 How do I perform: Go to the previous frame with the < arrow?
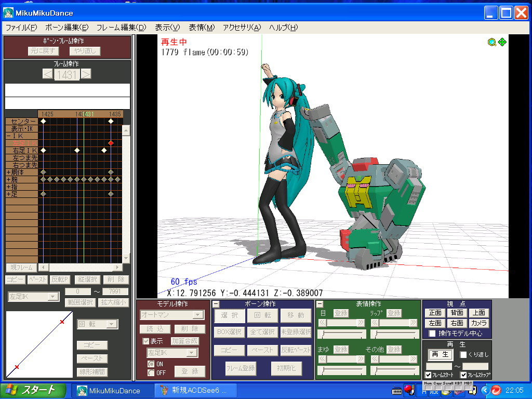click(x=47, y=74)
